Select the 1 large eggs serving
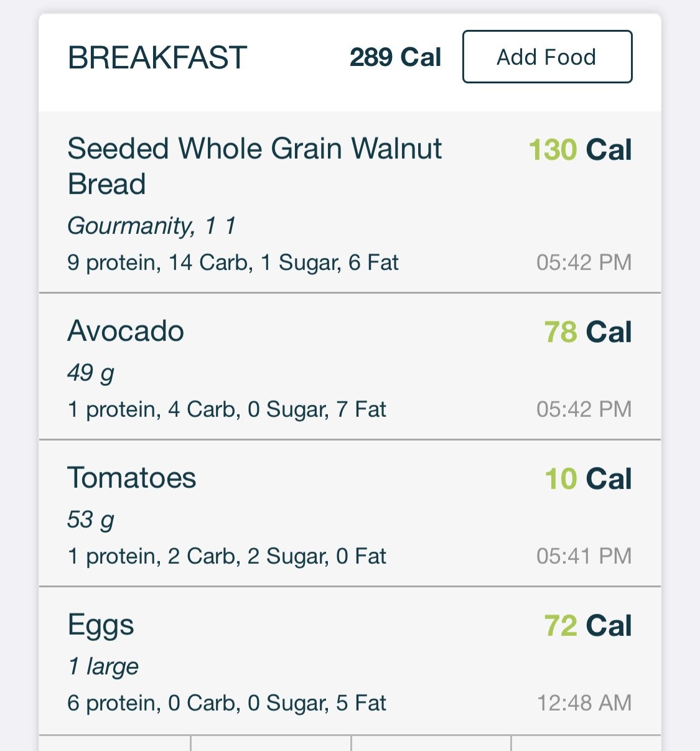 tap(103, 666)
